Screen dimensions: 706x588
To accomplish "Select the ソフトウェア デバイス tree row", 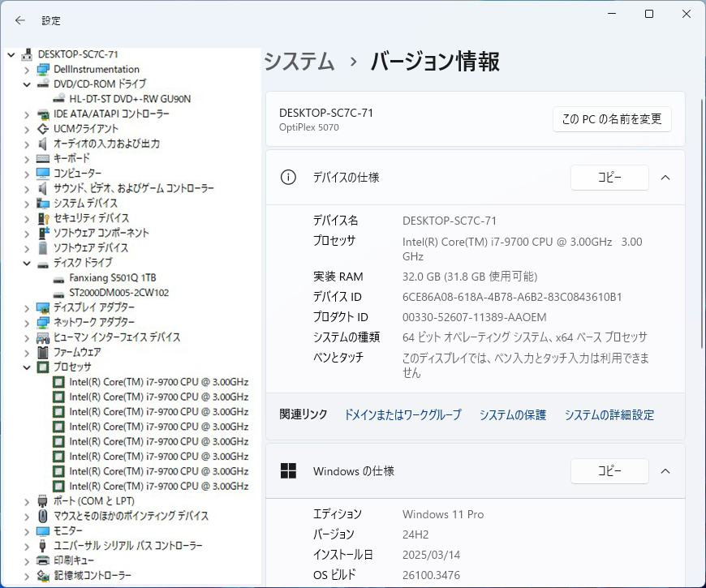I will click(91, 248).
